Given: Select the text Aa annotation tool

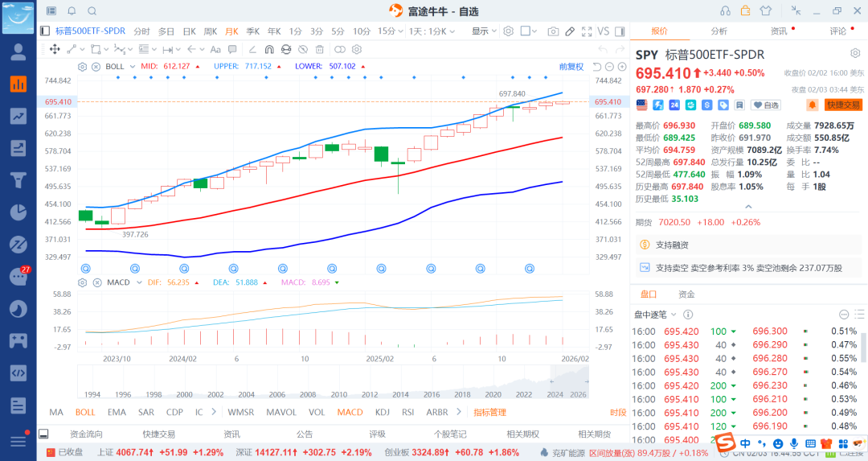Looking at the screenshot, I should [215, 49].
